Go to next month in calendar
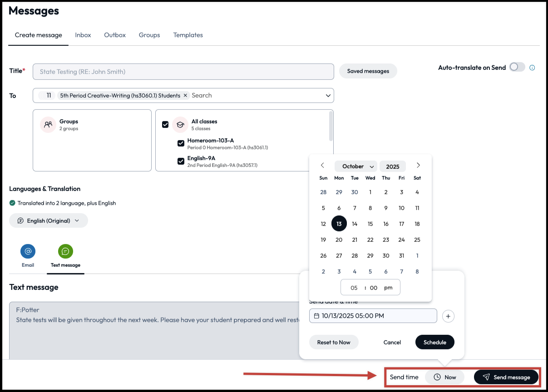 click(x=418, y=166)
